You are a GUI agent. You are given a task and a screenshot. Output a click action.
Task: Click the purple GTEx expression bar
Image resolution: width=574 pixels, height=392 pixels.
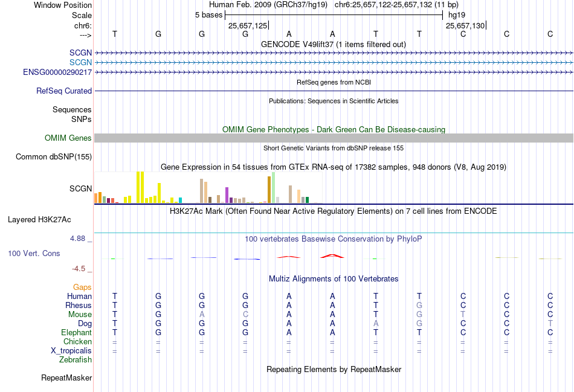click(227, 195)
